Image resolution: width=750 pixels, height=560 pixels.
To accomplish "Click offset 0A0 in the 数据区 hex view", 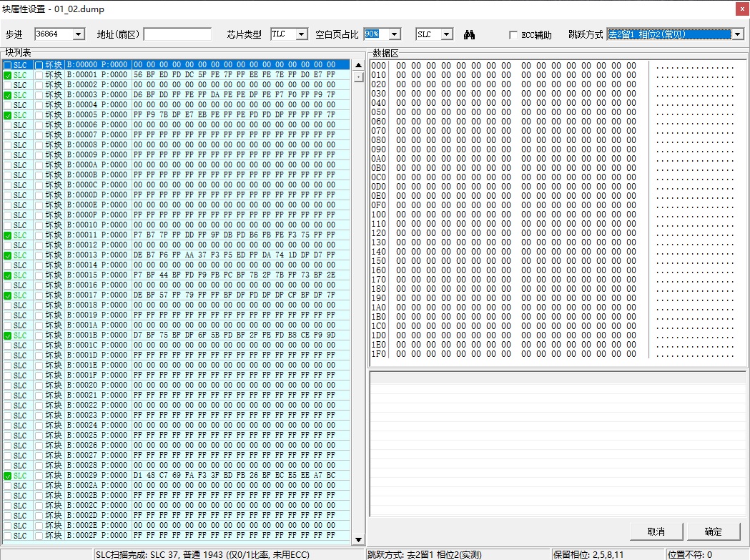I will click(378, 159).
